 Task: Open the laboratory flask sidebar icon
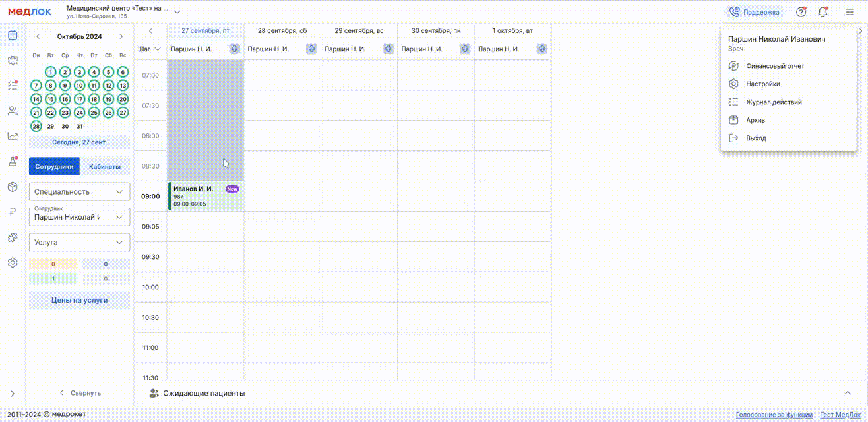13,162
